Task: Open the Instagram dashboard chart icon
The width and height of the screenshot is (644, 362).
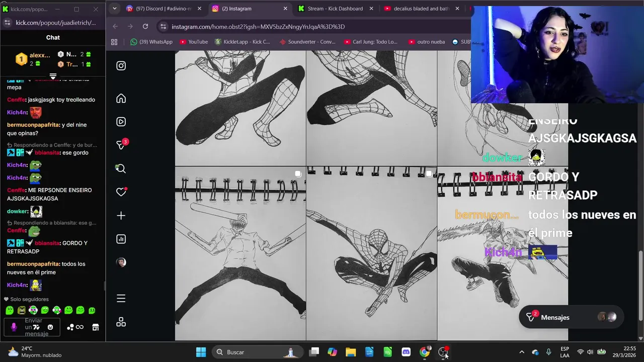Action: point(121,239)
